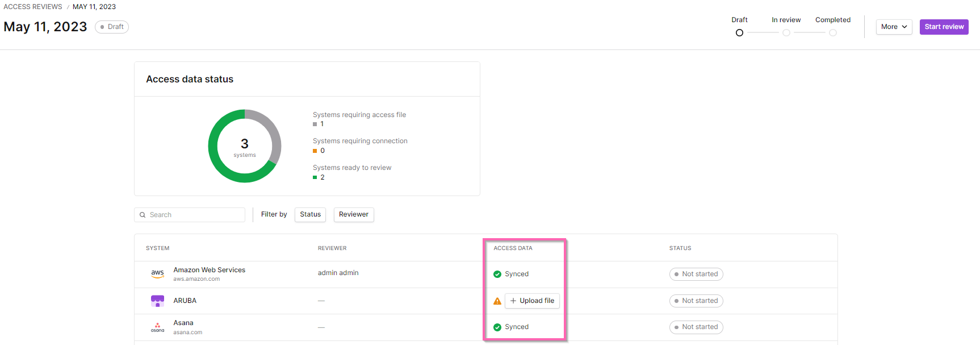Click into the Search input field

point(190,215)
